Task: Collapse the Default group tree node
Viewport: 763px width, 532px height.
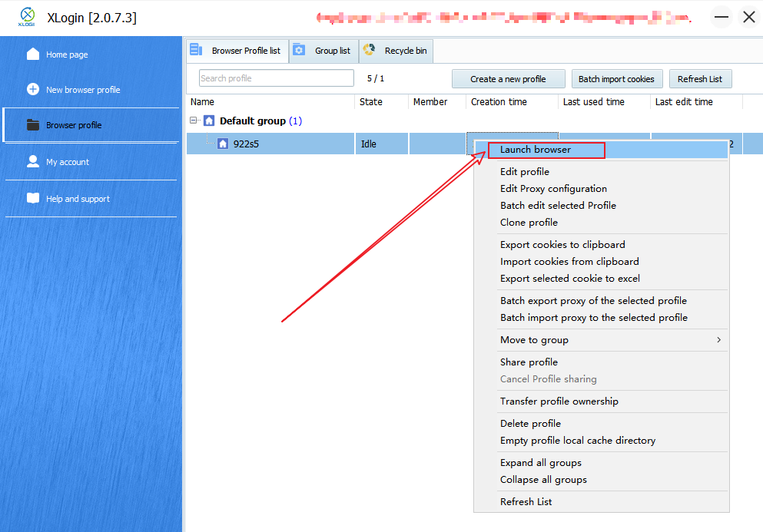Action: coord(195,121)
